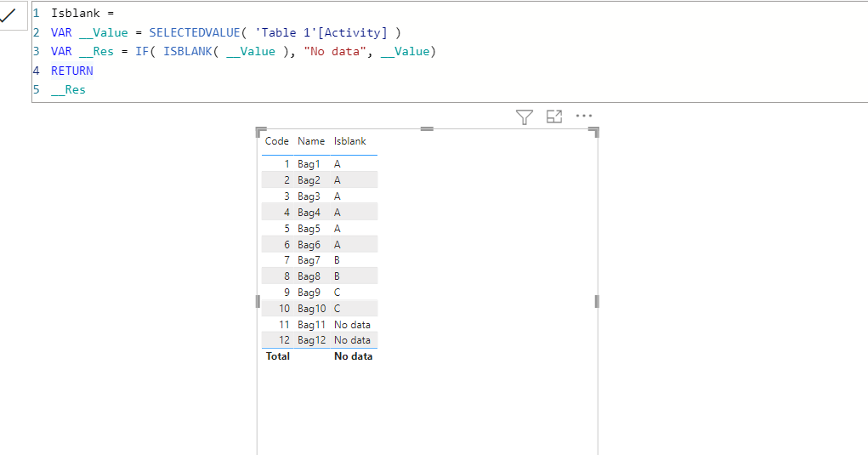Click the Isblank value C in the Bag9 row
Screen dimensions: 868x455
[338, 293]
